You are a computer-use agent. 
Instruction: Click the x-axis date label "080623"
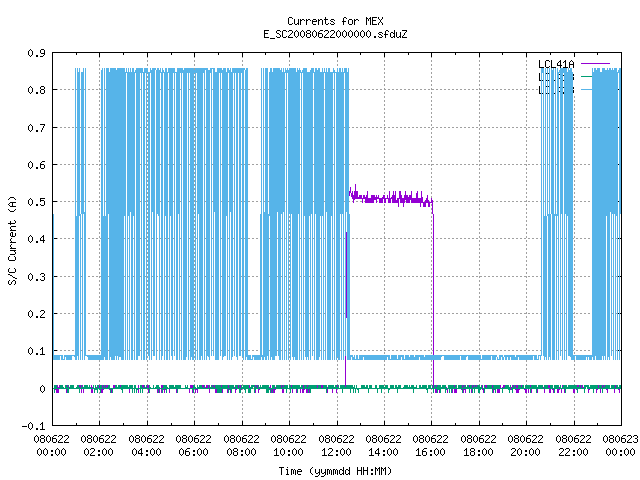pos(620,439)
